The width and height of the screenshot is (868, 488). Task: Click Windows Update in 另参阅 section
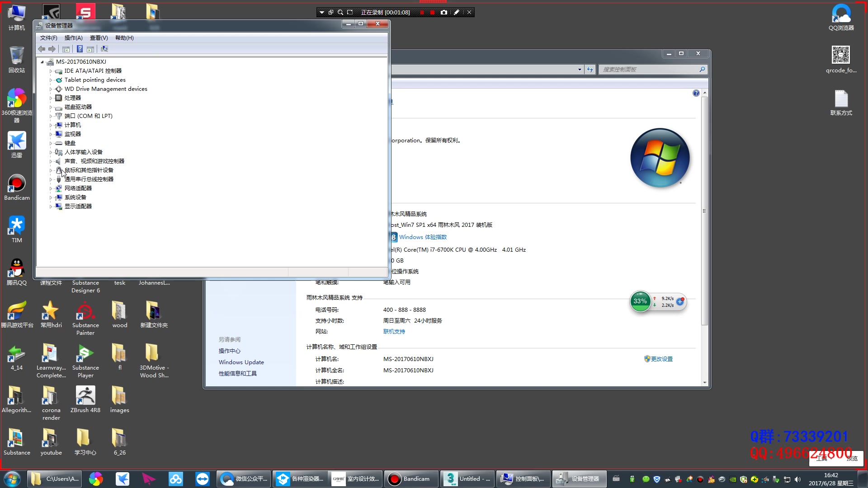point(241,361)
